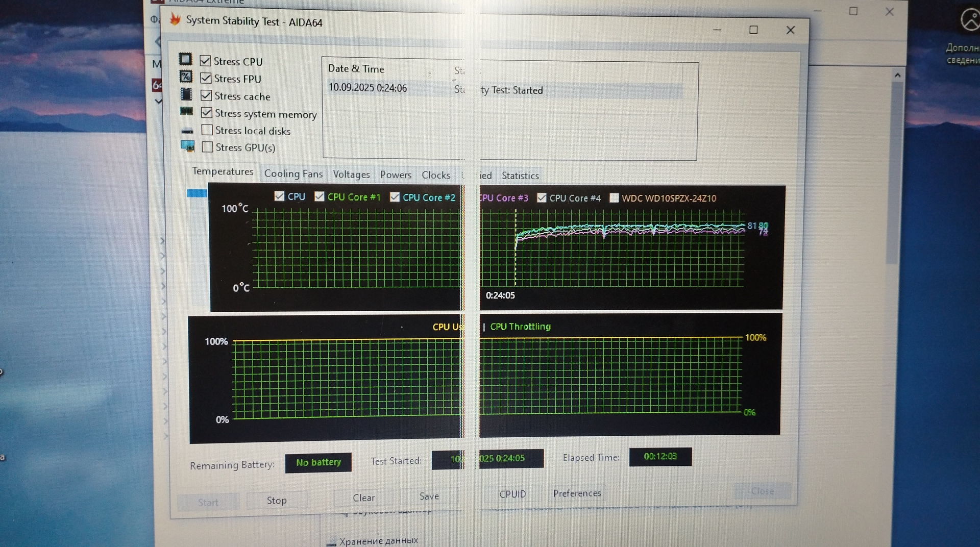980x547 pixels.
Task: Click the user account icon at top right
Action: pyautogui.click(x=969, y=21)
